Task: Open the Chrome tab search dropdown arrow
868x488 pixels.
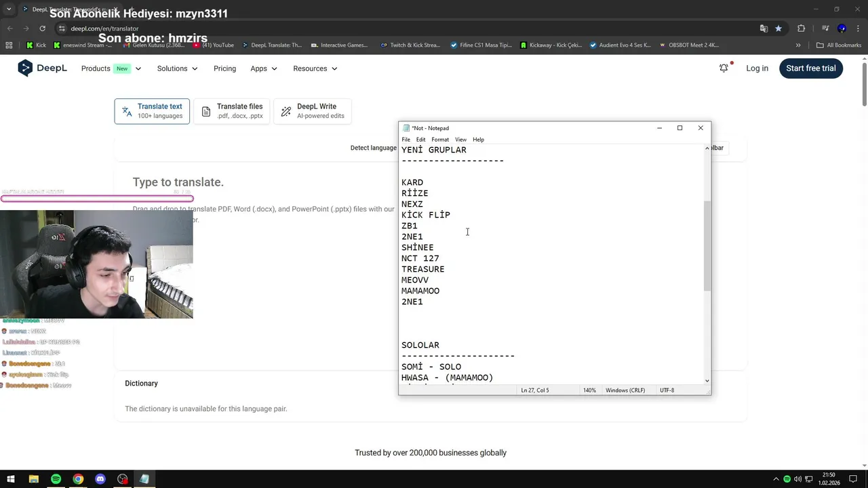Action: click(9, 9)
